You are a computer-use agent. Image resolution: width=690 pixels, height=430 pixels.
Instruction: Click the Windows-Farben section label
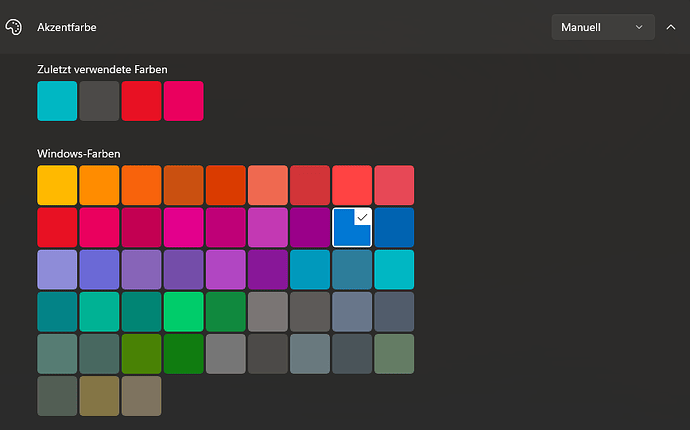[79, 154]
